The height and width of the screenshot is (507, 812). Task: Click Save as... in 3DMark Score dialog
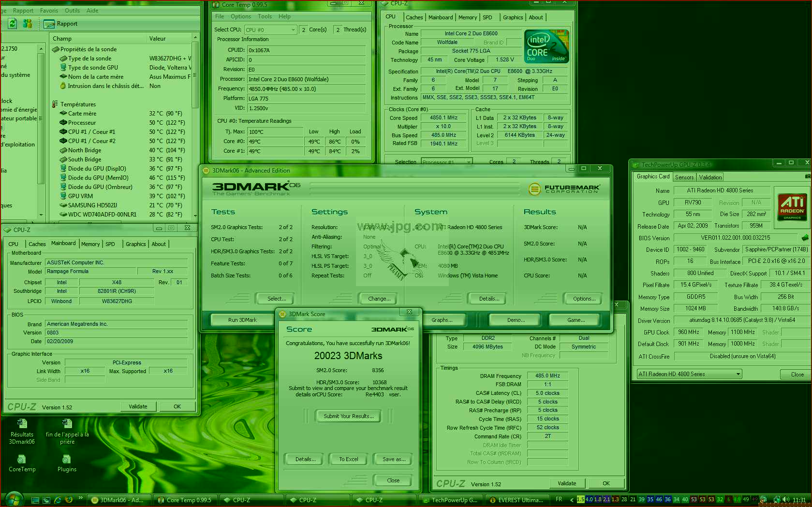click(x=394, y=459)
